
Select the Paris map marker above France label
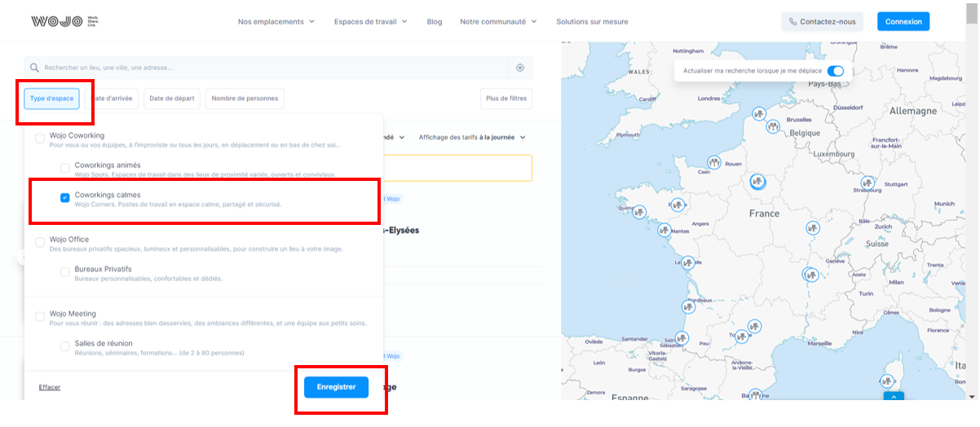coord(757,181)
